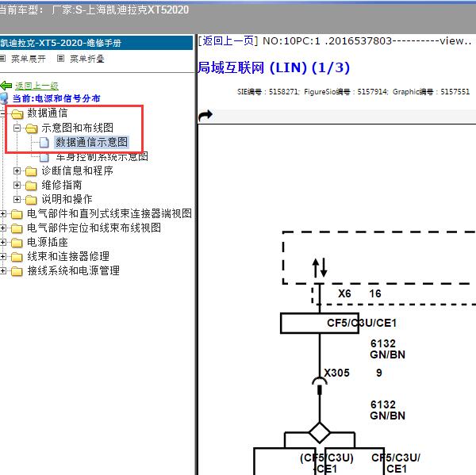The width and height of the screenshot is (476, 475).
Task: Click the 当前 location icon beside 电源和信号分布
Action: pos(4,98)
